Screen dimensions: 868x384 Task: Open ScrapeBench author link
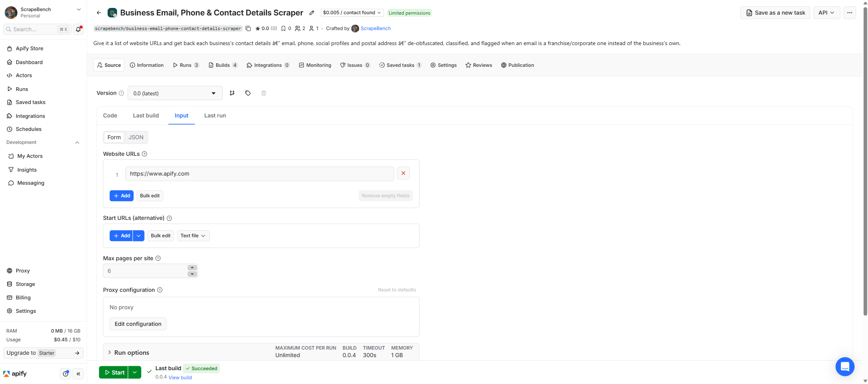pos(375,28)
